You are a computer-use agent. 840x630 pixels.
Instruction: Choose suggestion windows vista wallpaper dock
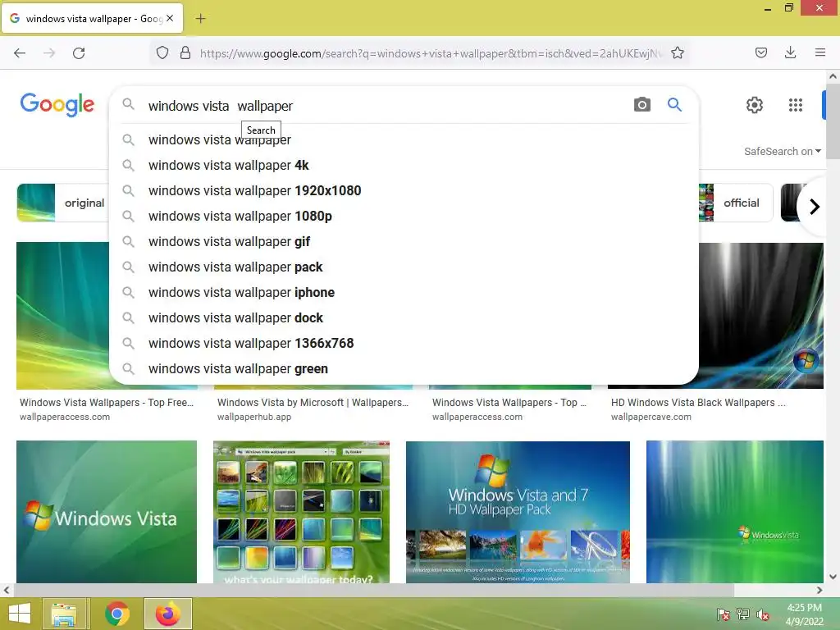(x=404, y=317)
